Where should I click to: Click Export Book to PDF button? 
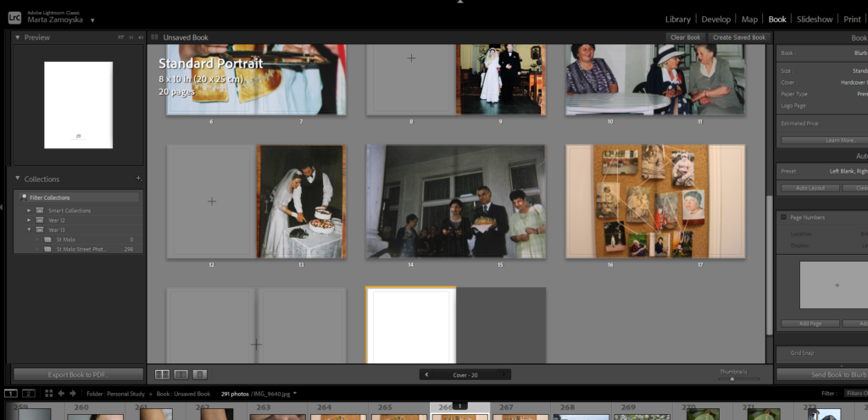pos(78,374)
